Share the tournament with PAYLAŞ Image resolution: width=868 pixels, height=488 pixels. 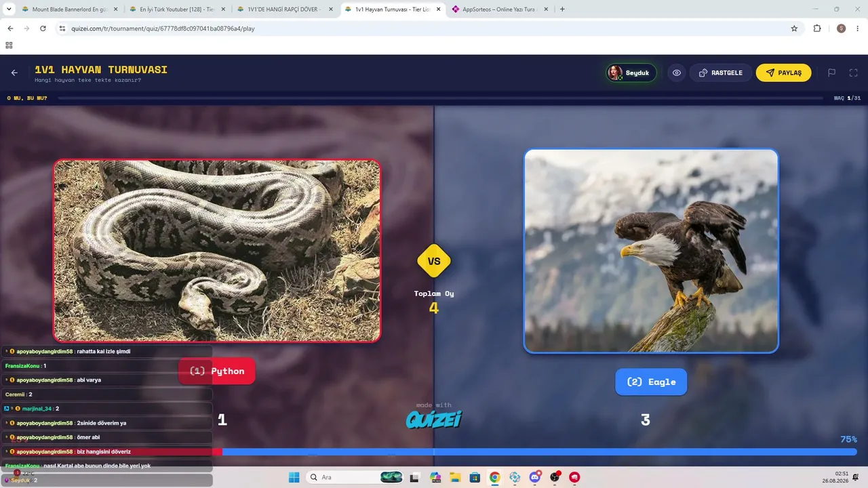[783, 73]
